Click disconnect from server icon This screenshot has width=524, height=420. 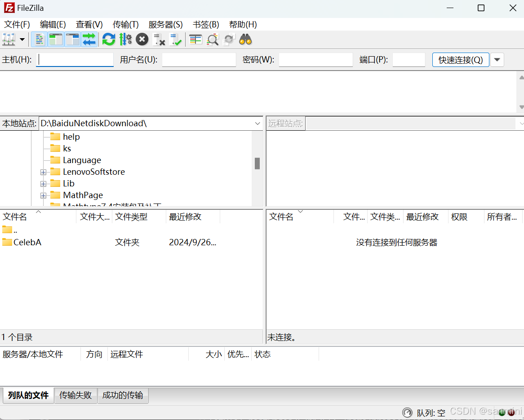click(159, 40)
